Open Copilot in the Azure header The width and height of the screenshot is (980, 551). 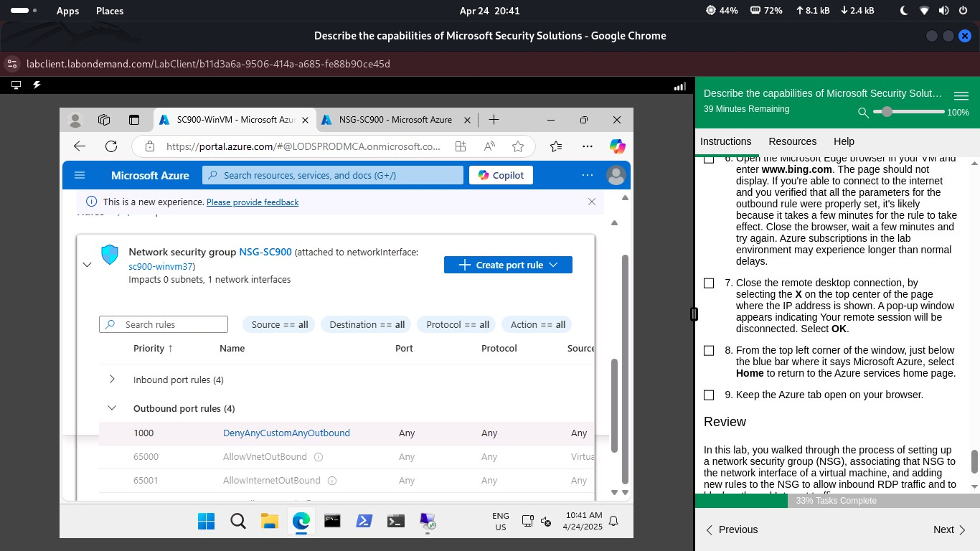501,175
